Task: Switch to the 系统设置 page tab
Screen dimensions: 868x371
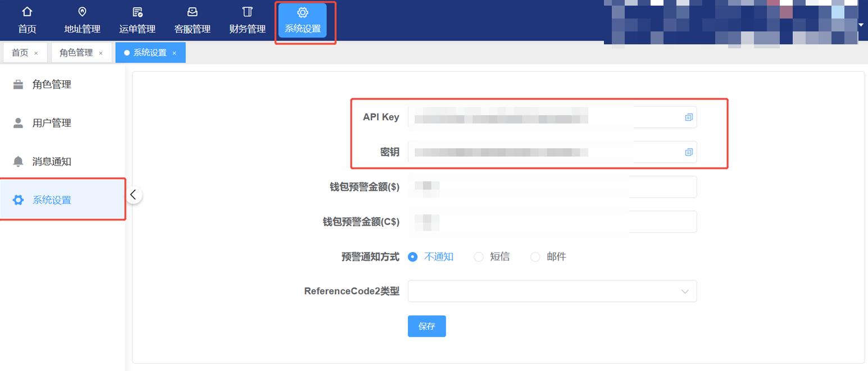Action: pos(150,53)
